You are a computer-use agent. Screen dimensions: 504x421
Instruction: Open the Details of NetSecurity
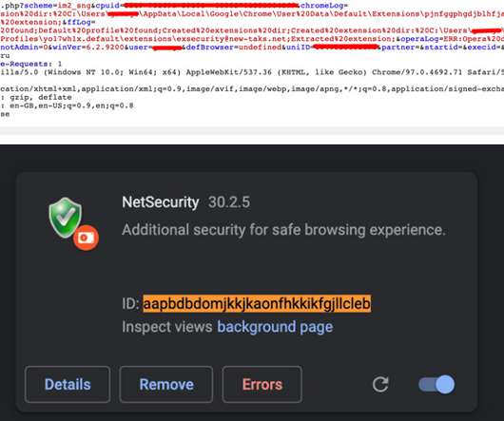pos(68,384)
